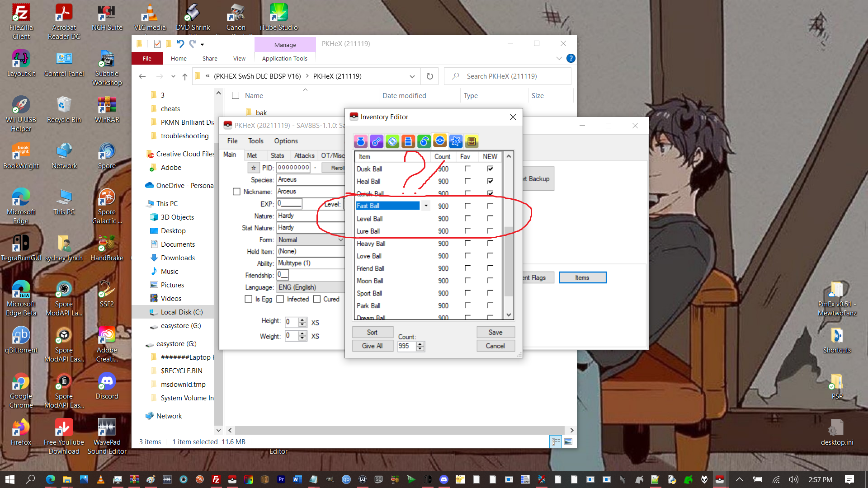Viewport: 868px width, 488px height.
Task: Uncheck NEW for Dusk Ball
Action: pos(490,169)
